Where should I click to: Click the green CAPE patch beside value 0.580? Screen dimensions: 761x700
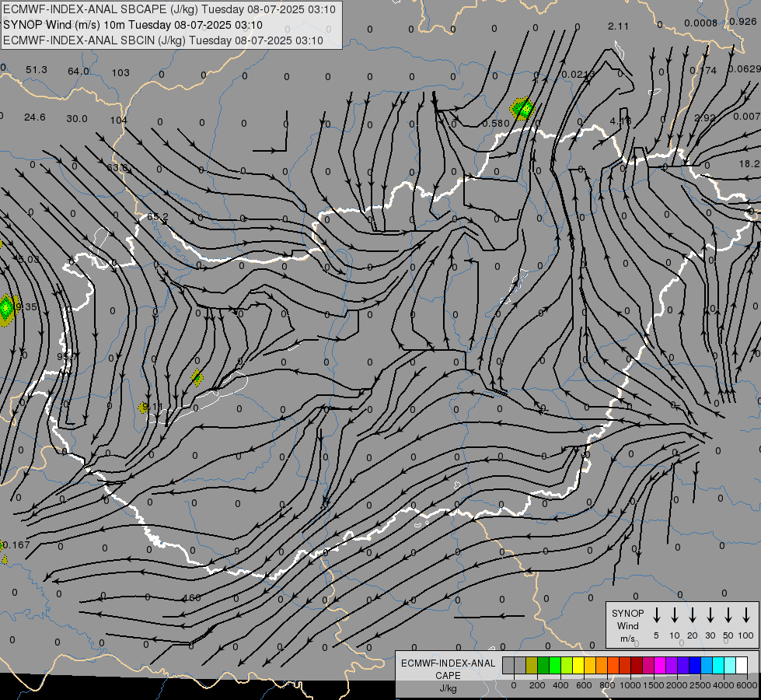click(522, 108)
